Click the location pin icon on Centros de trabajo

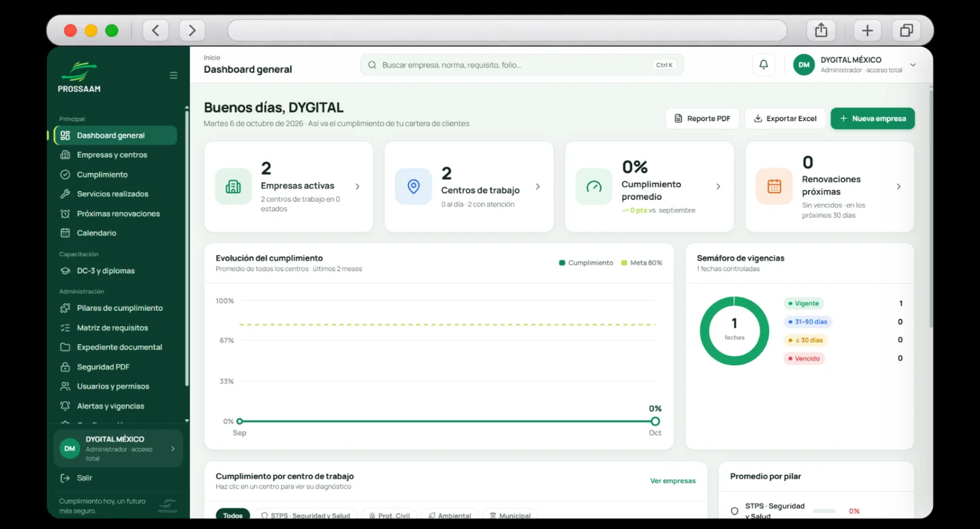(413, 186)
